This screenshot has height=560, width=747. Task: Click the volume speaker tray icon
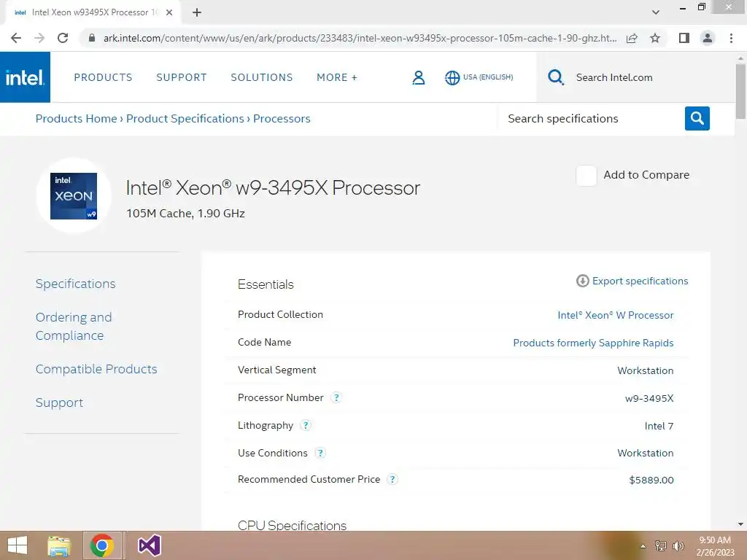tap(678, 545)
